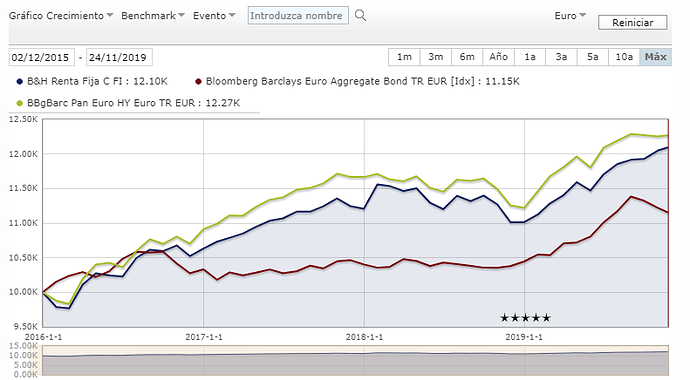The height and width of the screenshot is (380, 690).
Task: Select the Año time range
Action: [499, 57]
